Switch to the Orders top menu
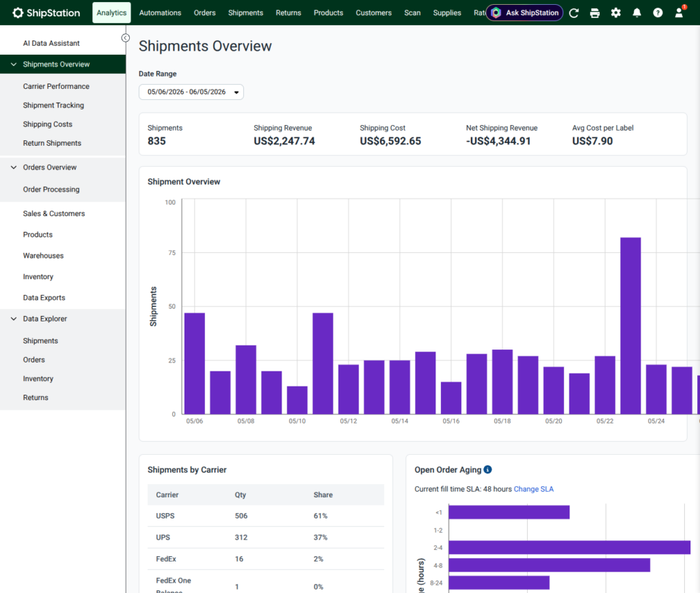 point(204,12)
